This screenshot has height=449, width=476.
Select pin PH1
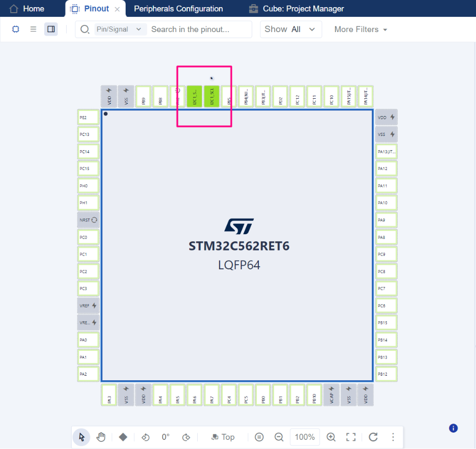coord(88,203)
